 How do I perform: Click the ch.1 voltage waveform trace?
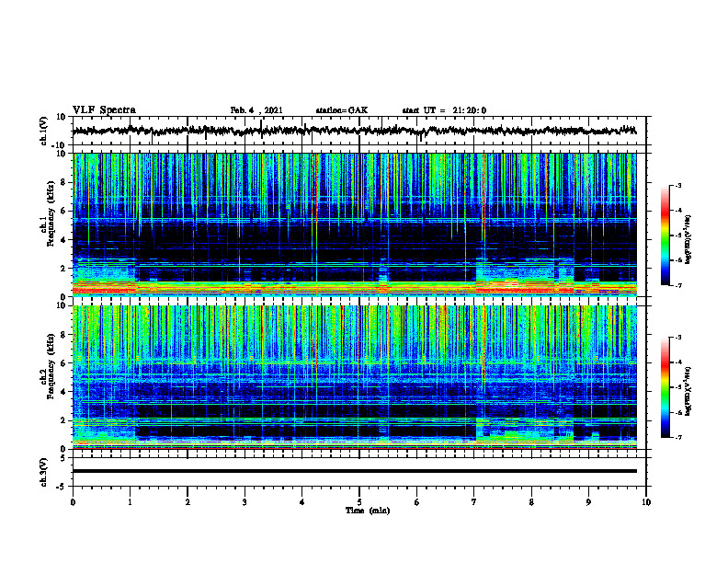[354, 131]
